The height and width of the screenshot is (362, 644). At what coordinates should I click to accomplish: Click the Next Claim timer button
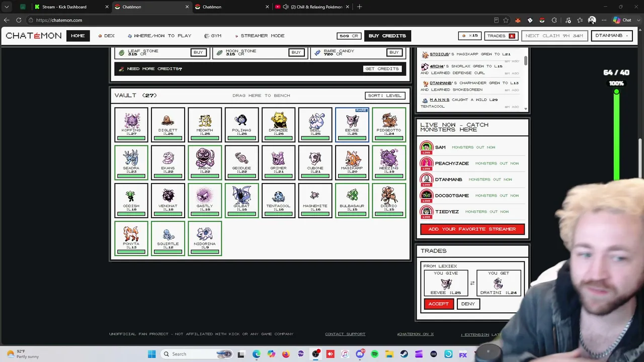[554, 36]
